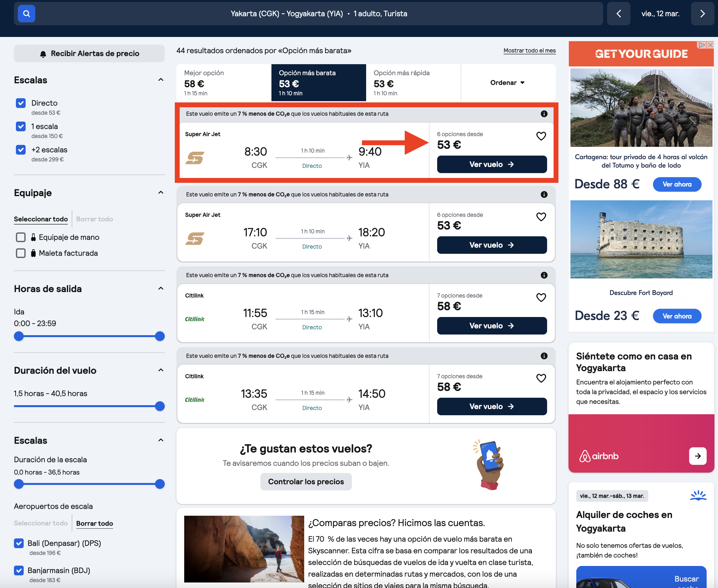Click Controlar los precios button
Image resolution: width=718 pixels, height=588 pixels.
point(306,482)
